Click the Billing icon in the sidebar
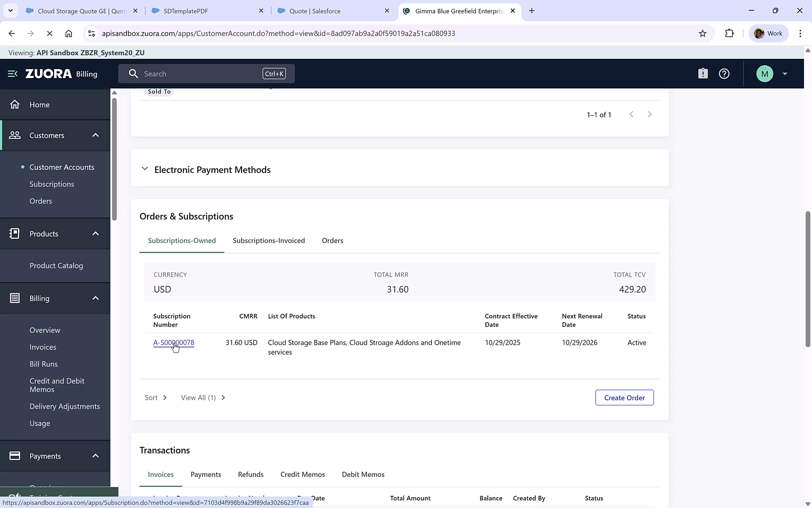The width and height of the screenshot is (812, 508). [x=15, y=298]
